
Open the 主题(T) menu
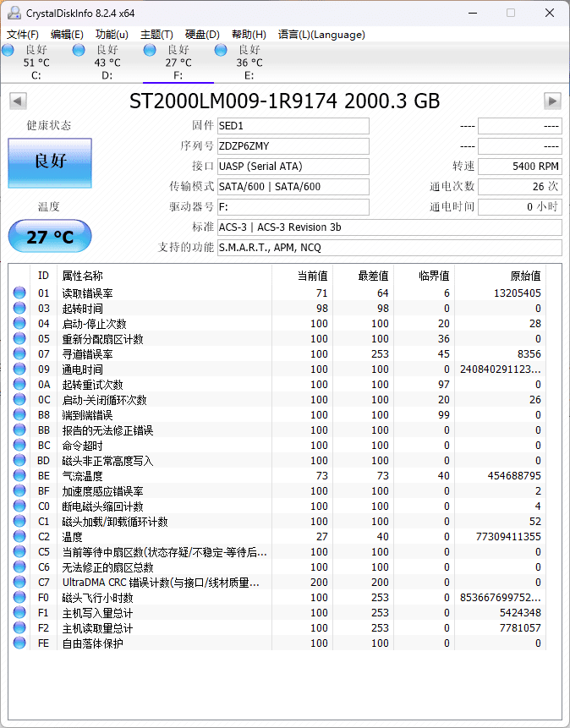tap(156, 35)
